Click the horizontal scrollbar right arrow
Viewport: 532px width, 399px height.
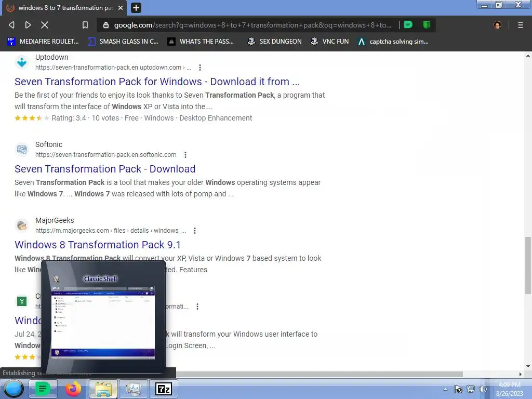pos(521,374)
